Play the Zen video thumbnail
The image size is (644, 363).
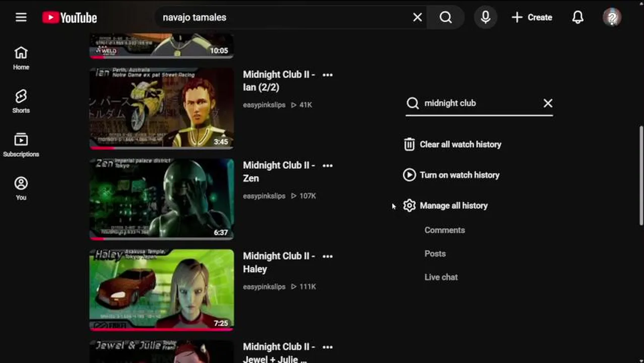162,199
